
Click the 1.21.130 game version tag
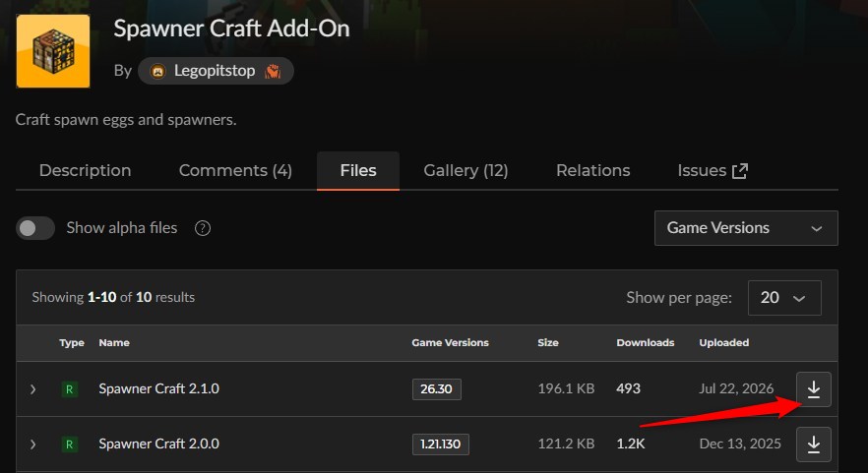click(441, 444)
